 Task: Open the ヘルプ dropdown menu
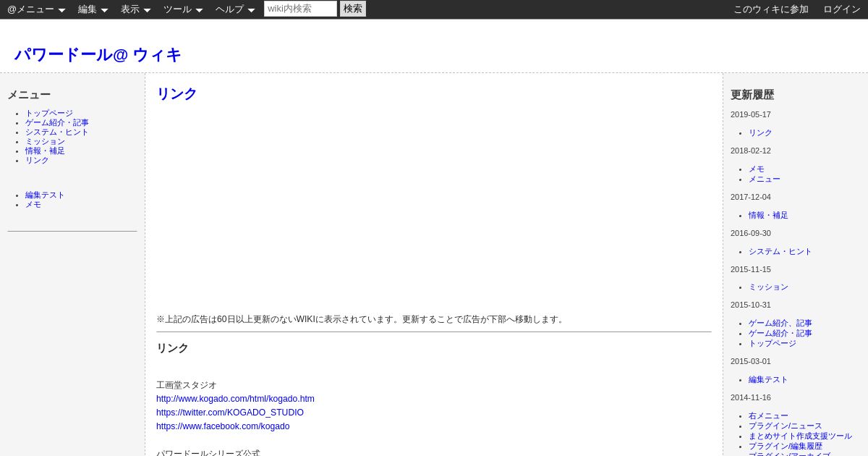coord(235,9)
